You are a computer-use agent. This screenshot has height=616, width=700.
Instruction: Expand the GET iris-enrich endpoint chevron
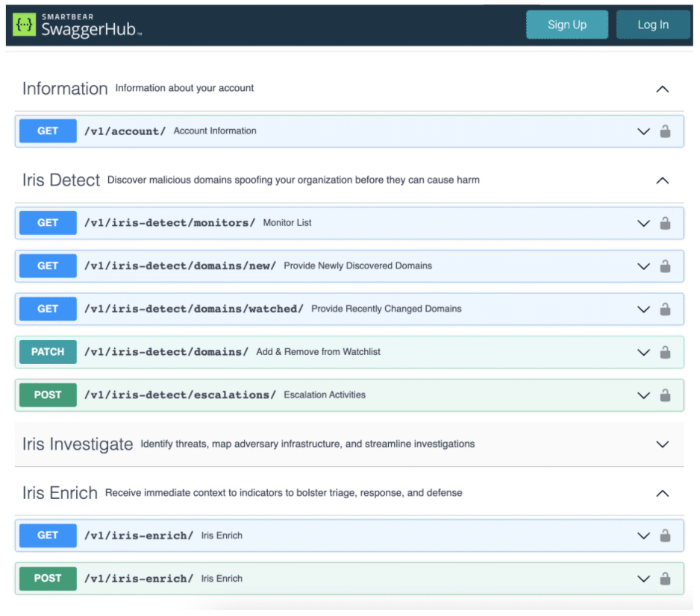pyautogui.click(x=643, y=535)
